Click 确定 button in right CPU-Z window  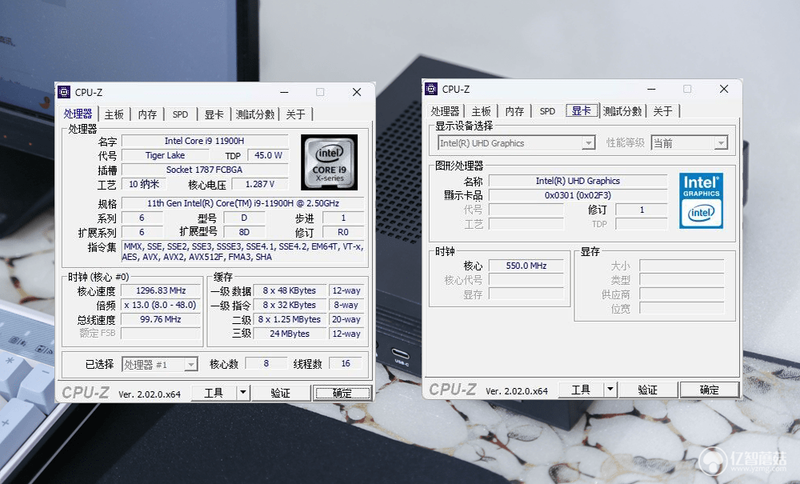point(710,390)
